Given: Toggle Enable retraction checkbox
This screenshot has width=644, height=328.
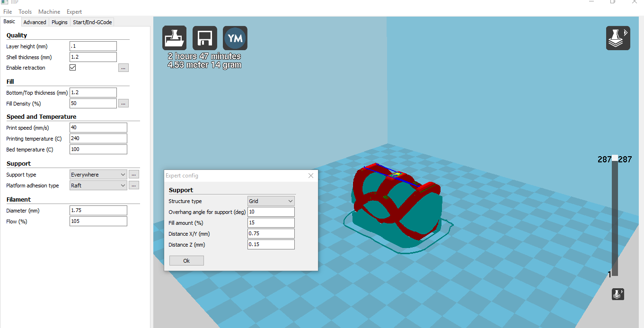Looking at the screenshot, I should pyautogui.click(x=73, y=68).
